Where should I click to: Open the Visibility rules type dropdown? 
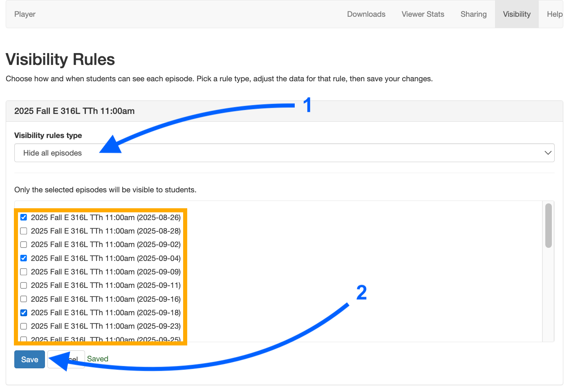click(284, 153)
